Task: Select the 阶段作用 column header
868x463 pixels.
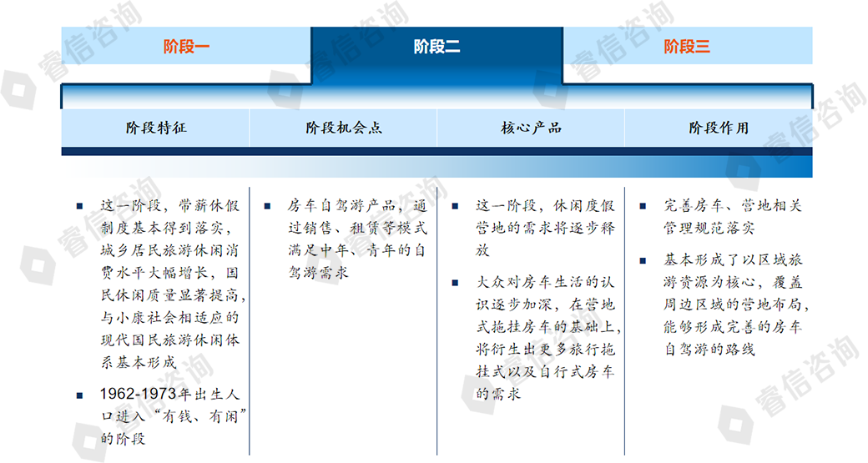Action: click(719, 128)
